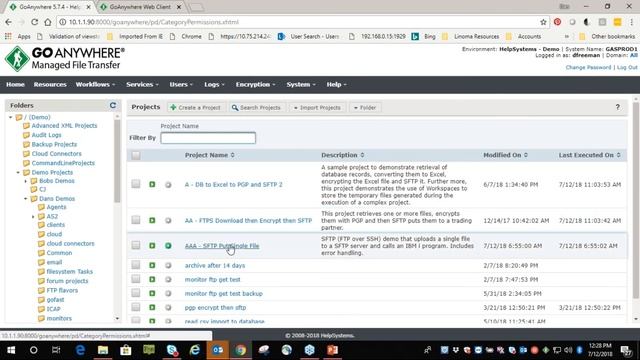
Task: Check the AA - FTPS Download project checkbox
Action: (x=136, y=220)
